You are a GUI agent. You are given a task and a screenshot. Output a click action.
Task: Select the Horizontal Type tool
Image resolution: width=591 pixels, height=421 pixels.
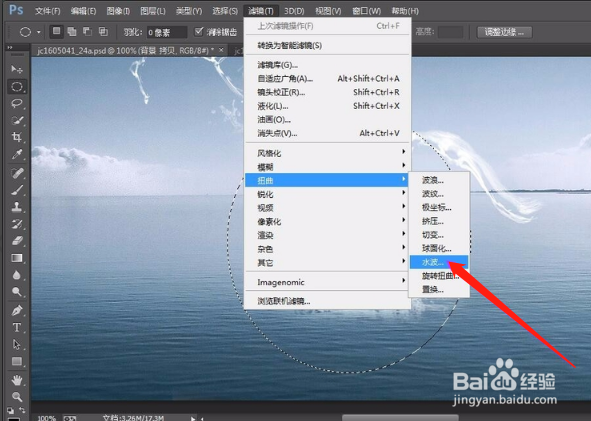click(17, 328)
